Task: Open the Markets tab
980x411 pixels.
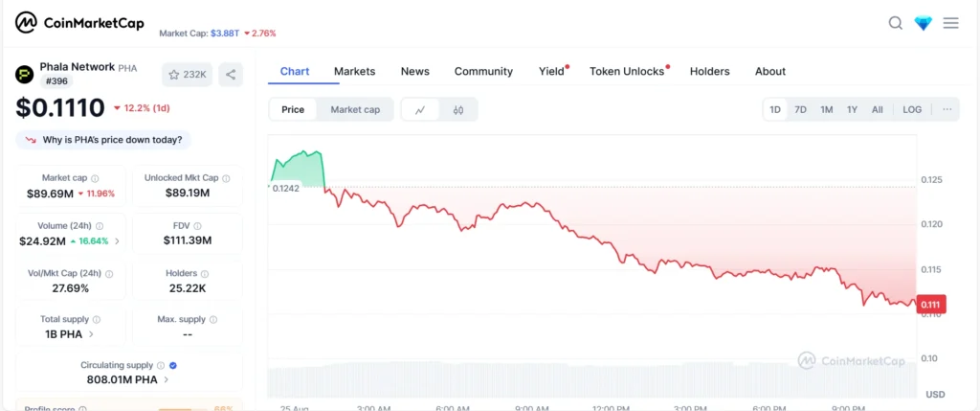Action: point(354,71)
